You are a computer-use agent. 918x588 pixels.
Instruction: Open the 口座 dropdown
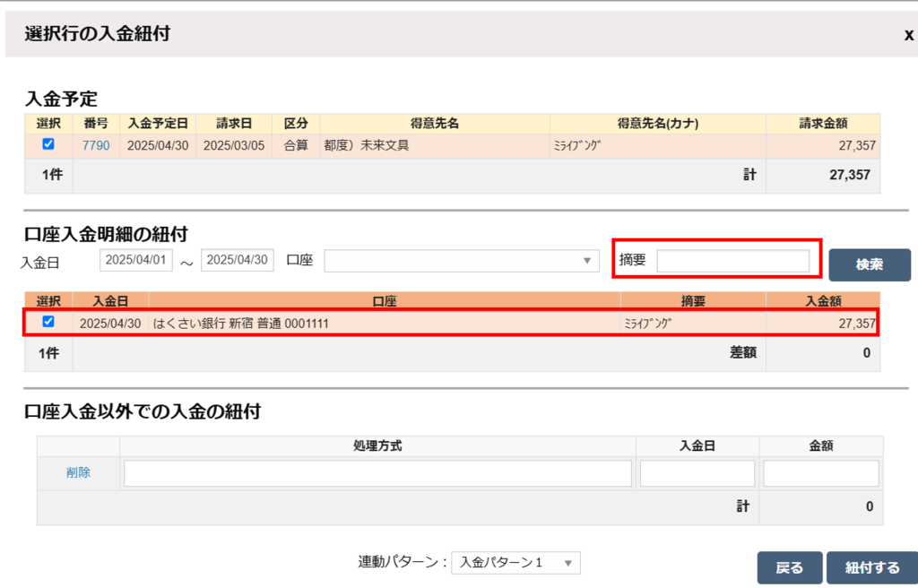tap(462, 261)
